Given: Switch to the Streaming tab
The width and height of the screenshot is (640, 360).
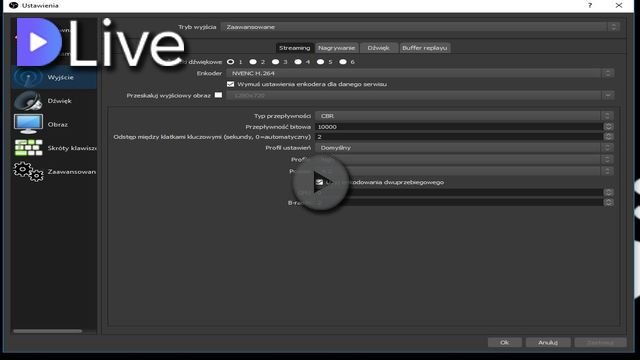Looking at the screenshot, I should tap(294, 48).
